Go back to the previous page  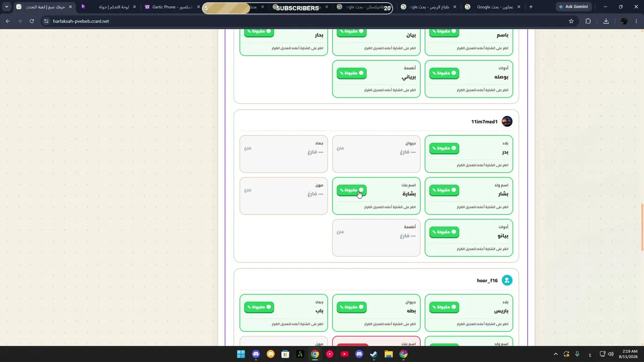point(8,21)
